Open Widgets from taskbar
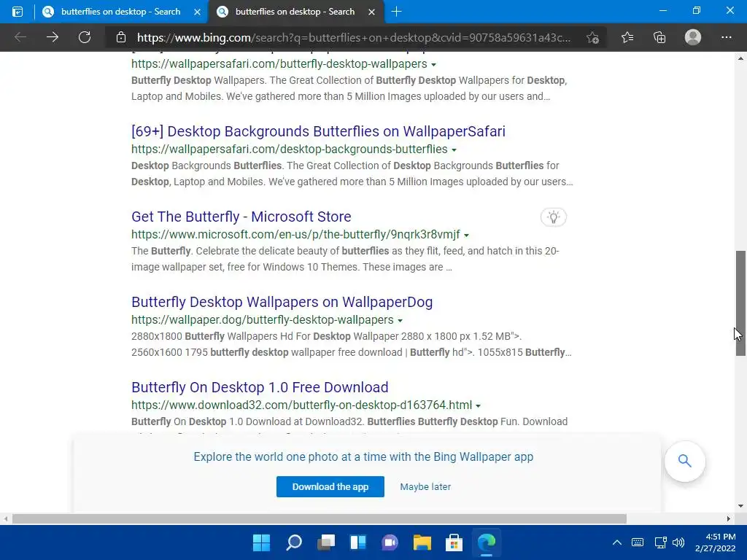Viewport: 747px width, 560px height. (357, 542)
